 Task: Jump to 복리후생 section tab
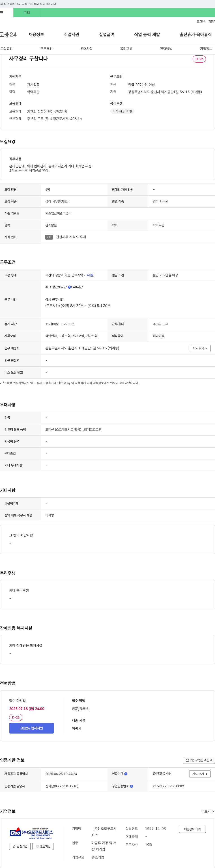click(x=126, y=49)
